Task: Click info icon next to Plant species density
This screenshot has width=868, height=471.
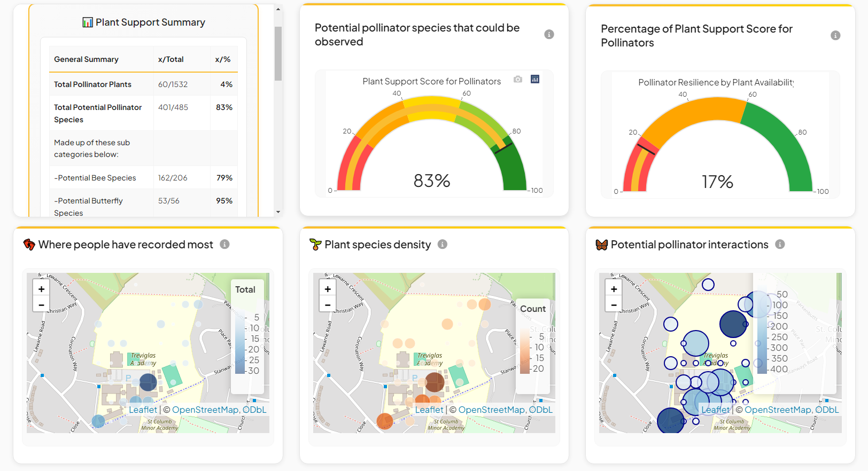Action: pos(443,244)
